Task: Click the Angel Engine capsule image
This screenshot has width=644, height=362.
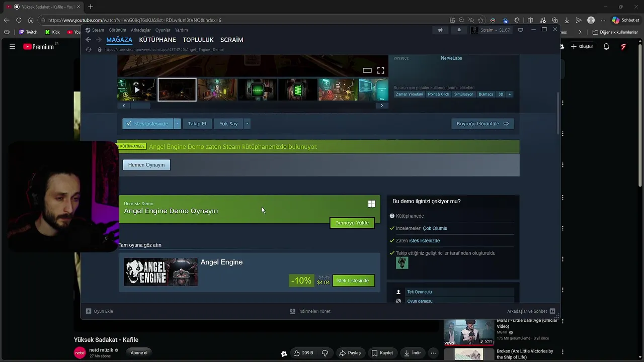Action: [x=161, y=272]
